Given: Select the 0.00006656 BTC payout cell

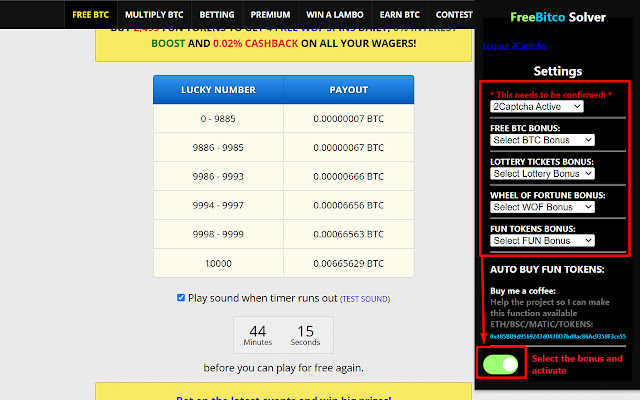Looking at the screenshot, I should click(349, 205).
